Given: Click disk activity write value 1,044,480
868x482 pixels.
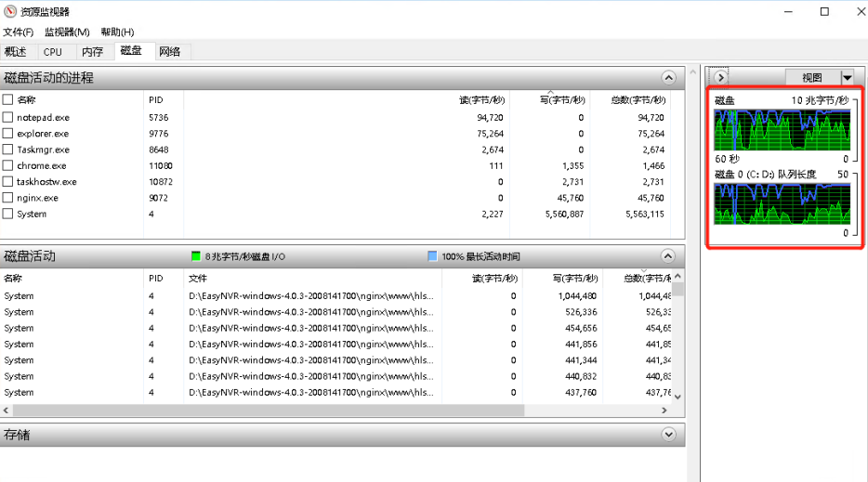Looking at the screenshot, I should (x=577, y=296).
